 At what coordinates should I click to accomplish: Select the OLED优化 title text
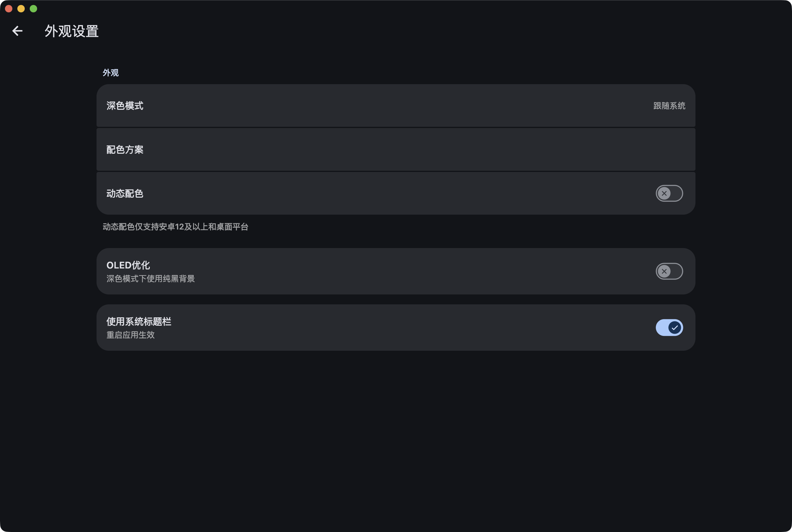[128, 265]
